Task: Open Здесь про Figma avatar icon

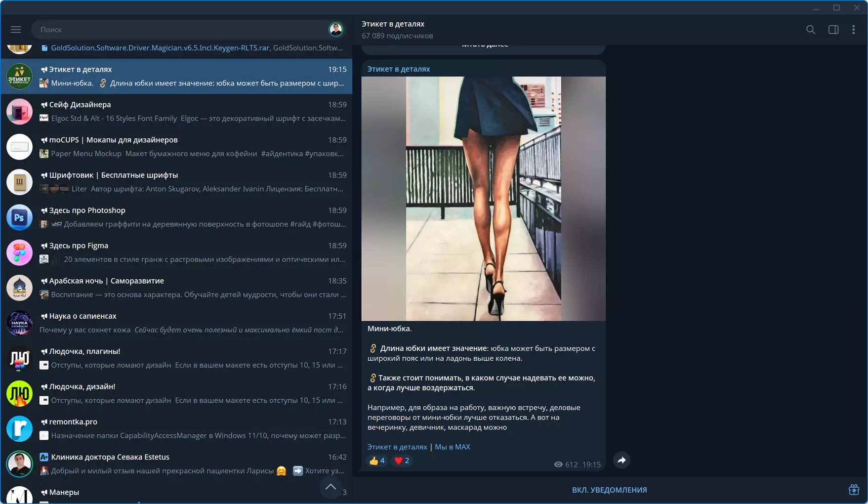Action: 19,252
